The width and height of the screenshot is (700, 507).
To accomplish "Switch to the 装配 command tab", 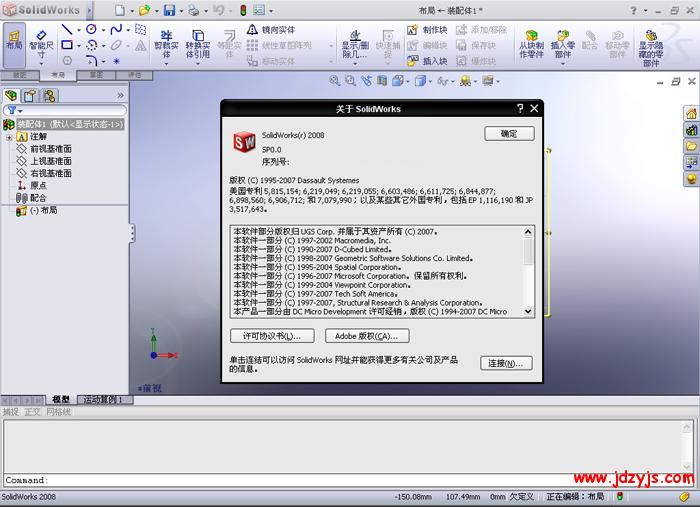I will point(20,75).
